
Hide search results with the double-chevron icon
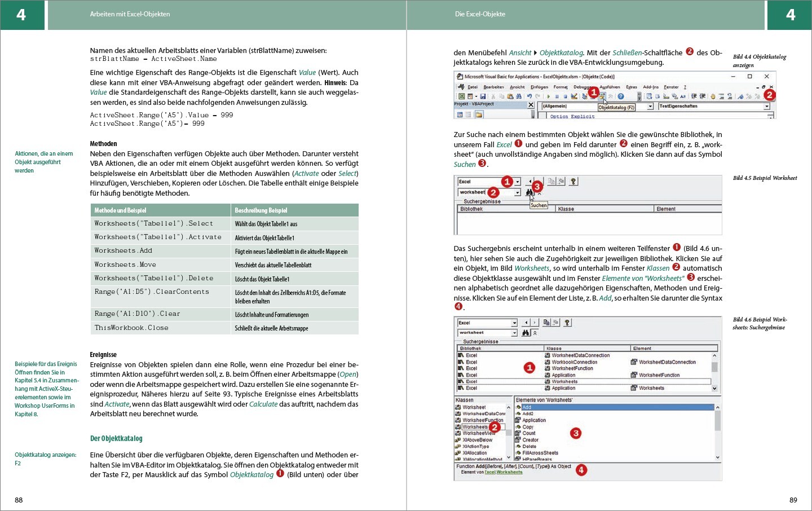click(x=535, y=333)
